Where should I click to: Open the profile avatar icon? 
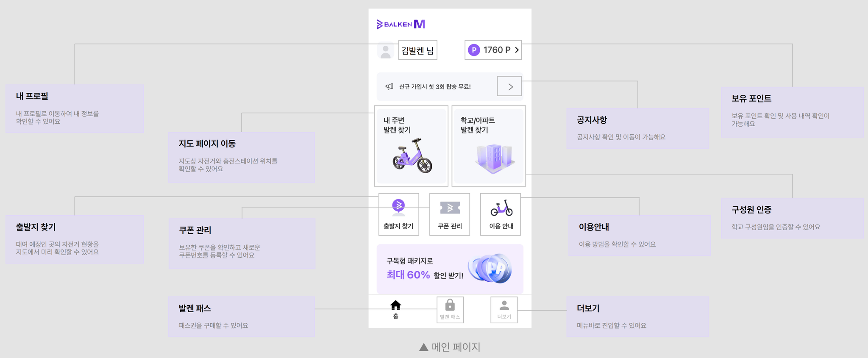(x=385, y=51)
